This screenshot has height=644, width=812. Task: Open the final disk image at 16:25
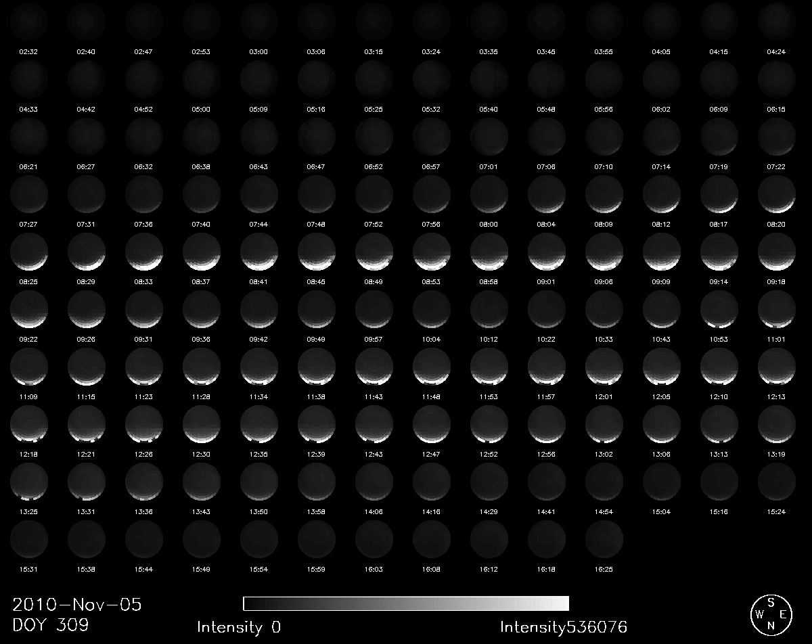coord(604,538)
